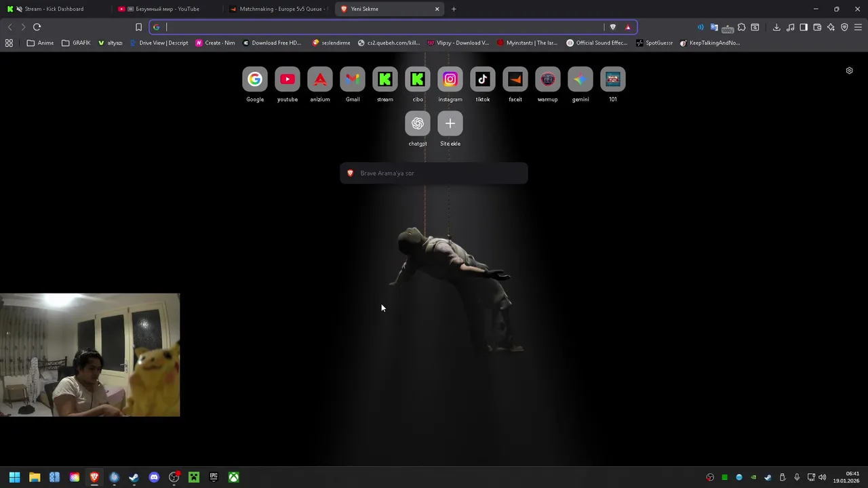The height and width of the screenshot is (488, 868).
Task: Open the Brave Wallet icon
Action: (x=817, y=27)
